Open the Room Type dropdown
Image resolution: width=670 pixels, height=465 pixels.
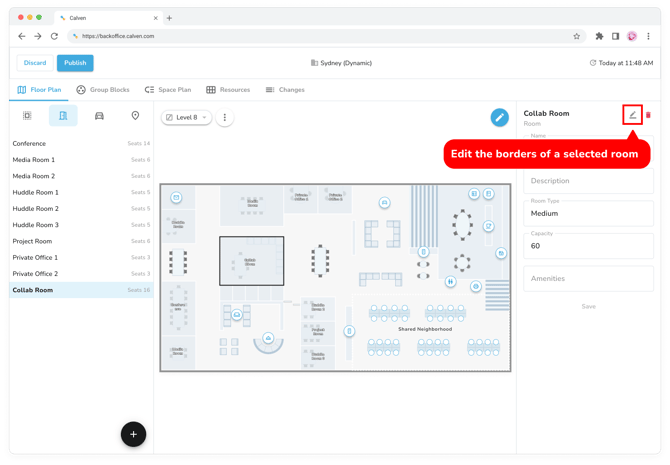tap(588, 213)
